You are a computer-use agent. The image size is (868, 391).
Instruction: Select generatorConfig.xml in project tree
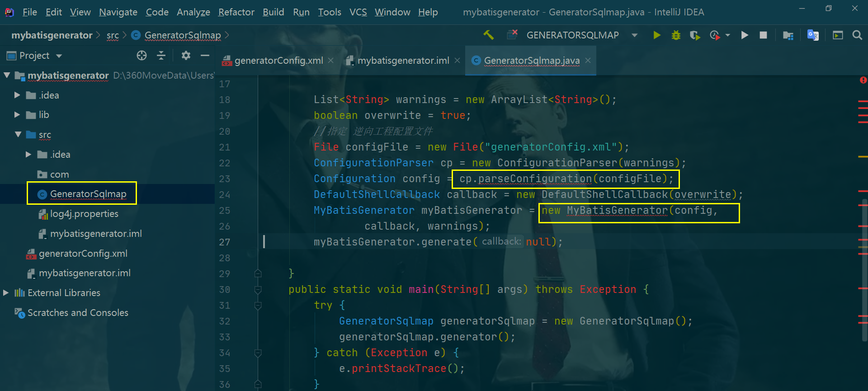click(83, 254)
